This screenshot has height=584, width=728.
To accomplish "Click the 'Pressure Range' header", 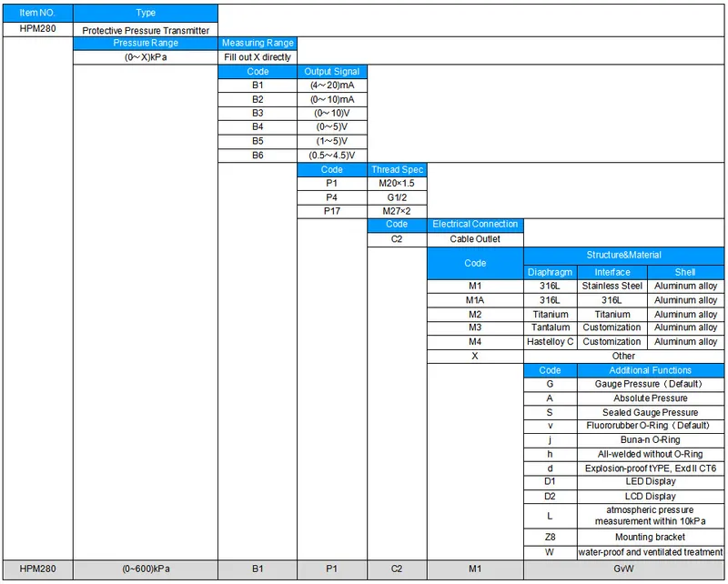I will pos(146,43).
